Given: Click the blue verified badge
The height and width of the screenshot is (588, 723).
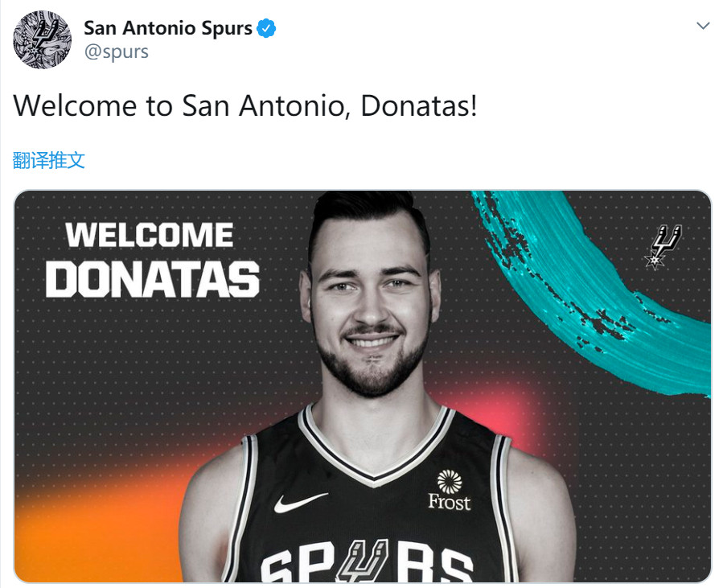Looking at the screenshot, I should [266, 29].
